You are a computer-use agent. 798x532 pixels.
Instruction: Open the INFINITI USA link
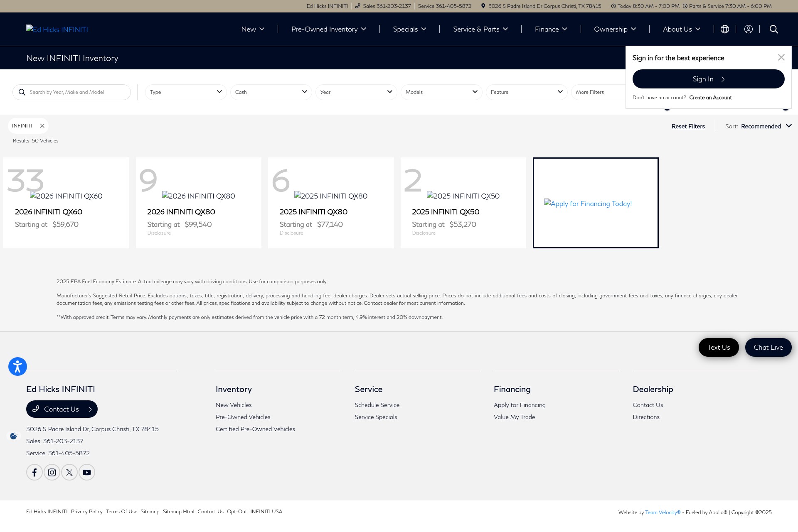[x=266, y=512]
